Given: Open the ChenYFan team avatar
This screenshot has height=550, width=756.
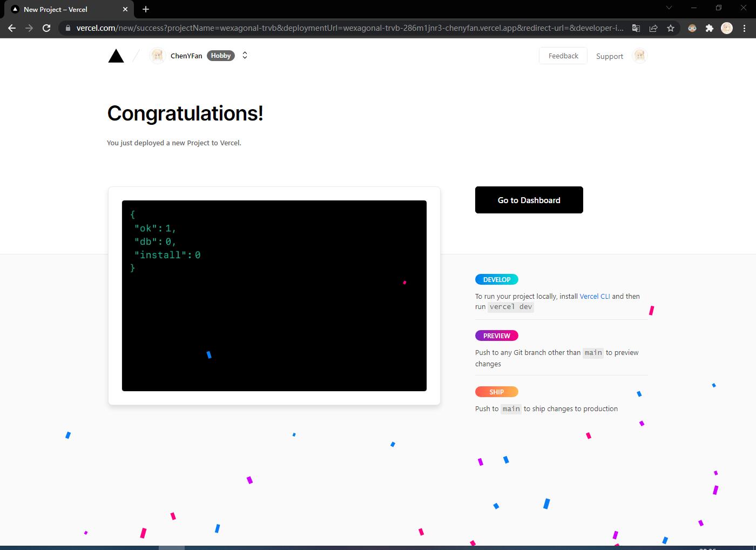Looking at the screenshot, I should point(157,56).
